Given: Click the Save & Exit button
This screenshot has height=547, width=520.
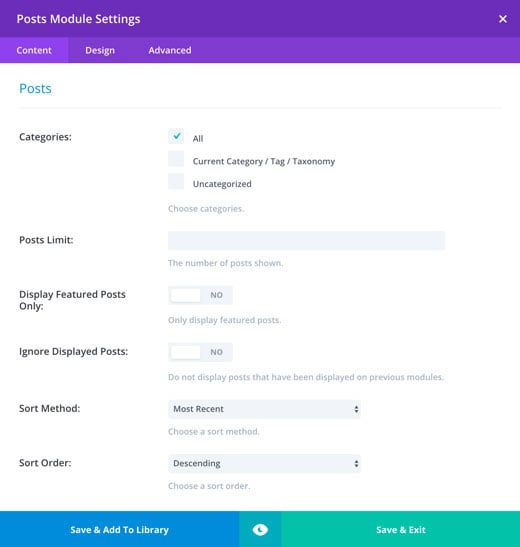Looking at the screenshot, I should point(401,530).
